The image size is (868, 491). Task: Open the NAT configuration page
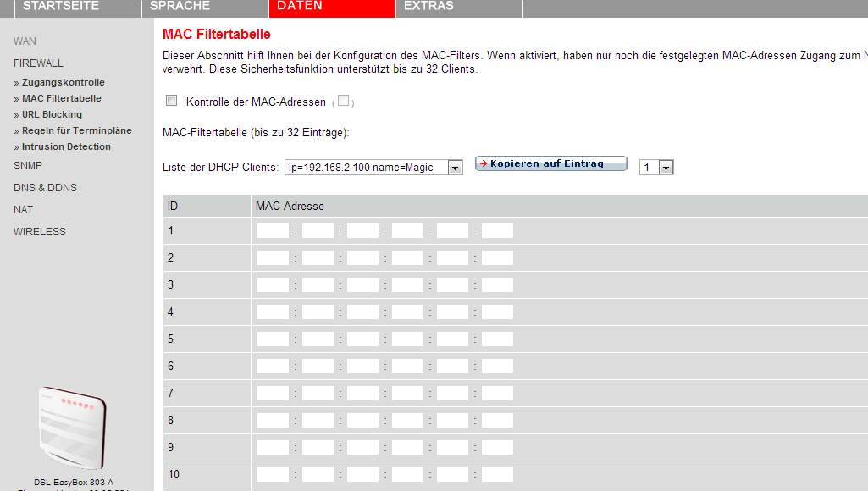pos(23,209)
